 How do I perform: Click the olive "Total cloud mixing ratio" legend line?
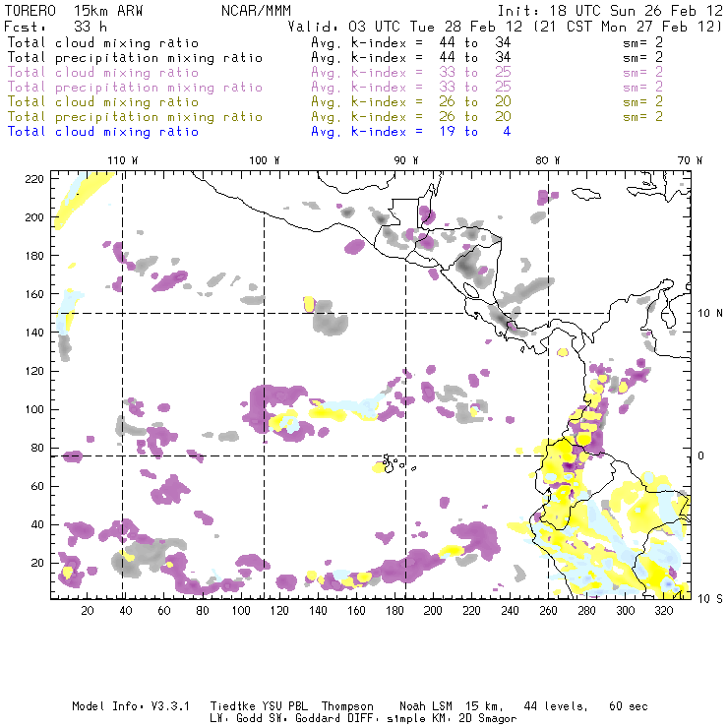(103, 101)
